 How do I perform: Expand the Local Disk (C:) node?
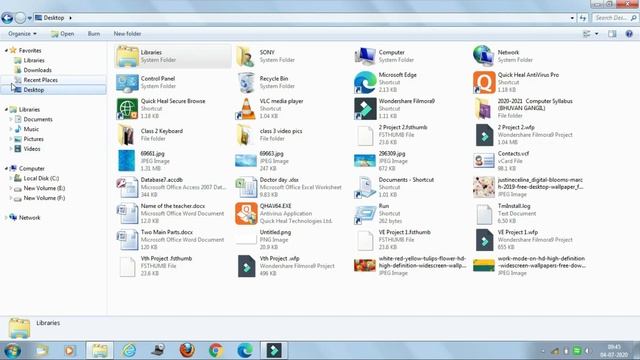point(11,178)
